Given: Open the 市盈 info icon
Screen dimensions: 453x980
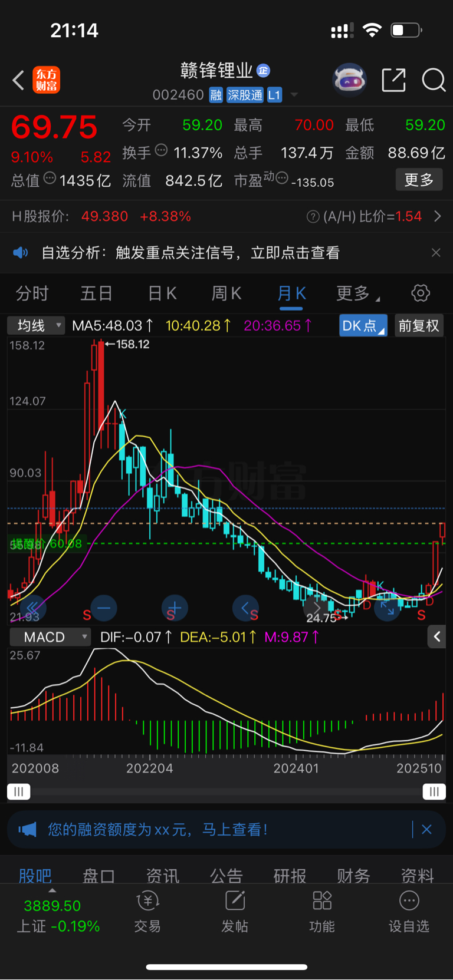Looking at the screenshot, I should [x=282, y=177].
